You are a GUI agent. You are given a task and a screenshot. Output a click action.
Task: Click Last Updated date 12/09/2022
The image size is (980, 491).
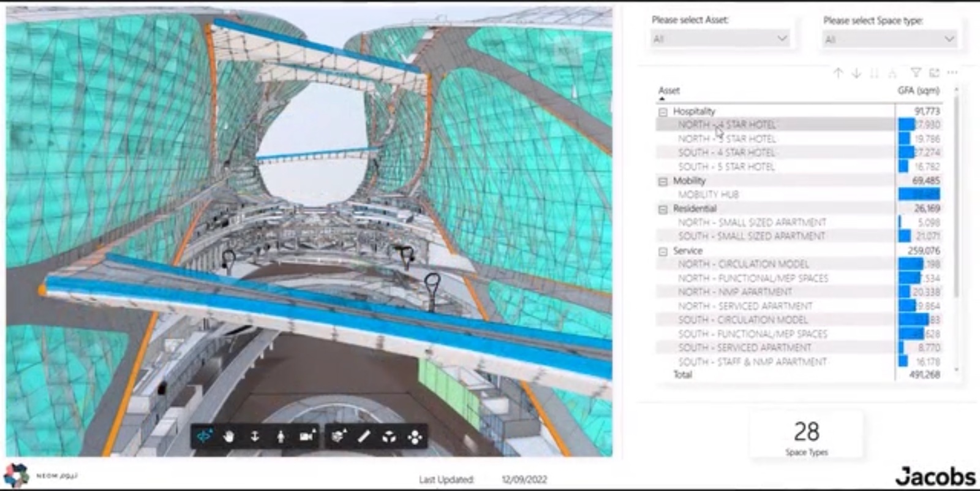(x=524, y=479)
